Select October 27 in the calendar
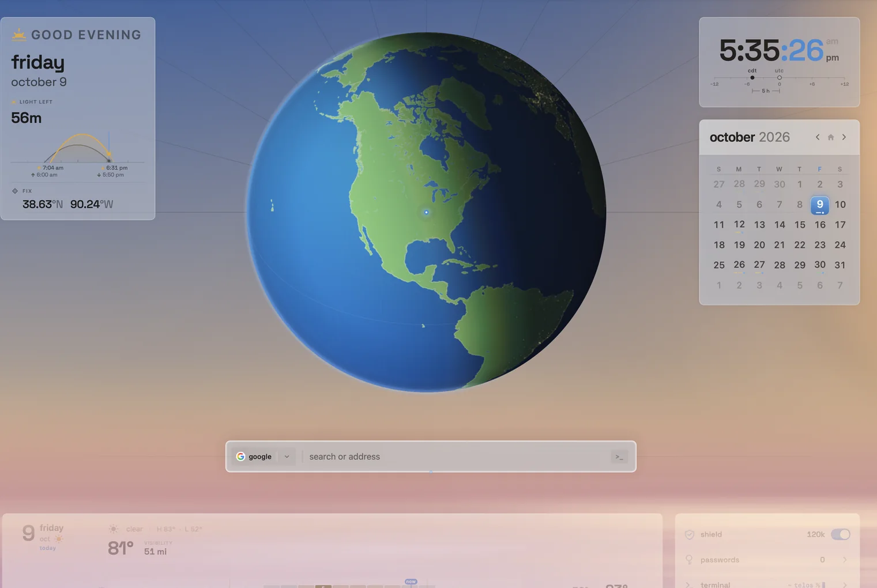877x588 pixels. click(x=759, y=265)
